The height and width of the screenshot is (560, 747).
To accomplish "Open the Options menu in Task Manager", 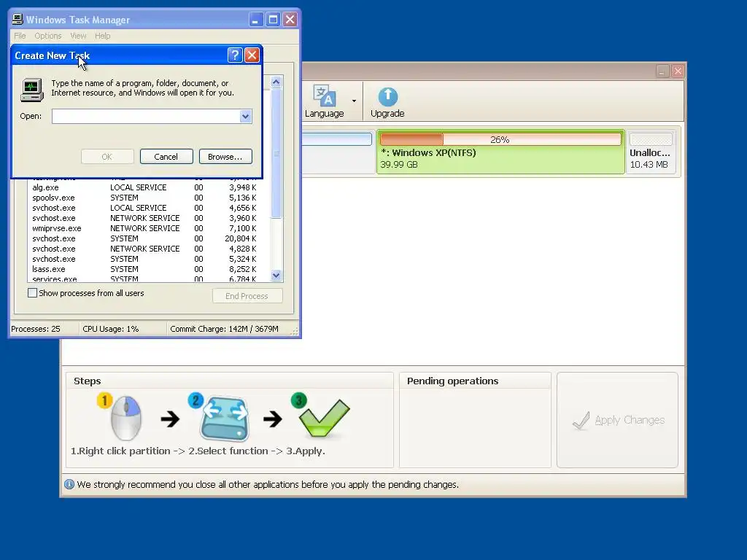I will pyautogui.click(x=48, y=36).
